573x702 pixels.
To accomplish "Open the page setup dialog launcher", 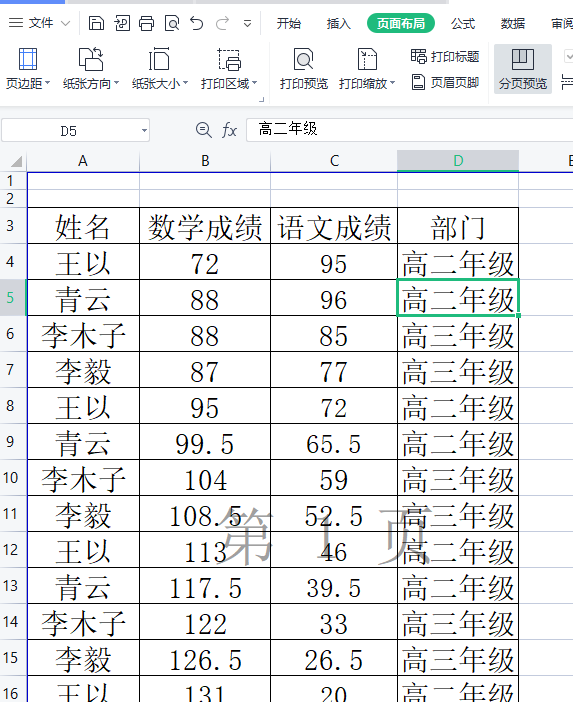I will [x=261, y=99].
